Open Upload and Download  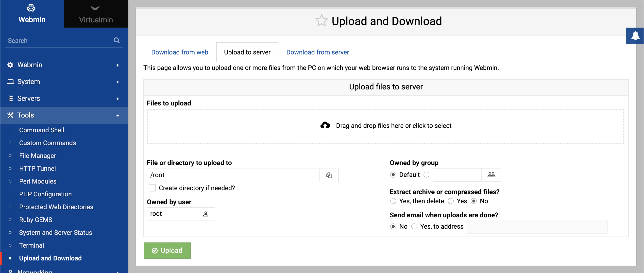coord(50,258)
